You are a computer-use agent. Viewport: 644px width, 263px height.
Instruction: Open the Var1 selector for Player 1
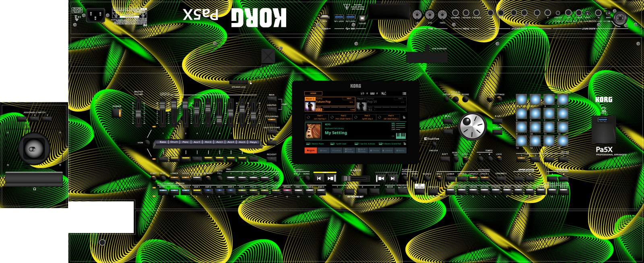tap(349, 98)
